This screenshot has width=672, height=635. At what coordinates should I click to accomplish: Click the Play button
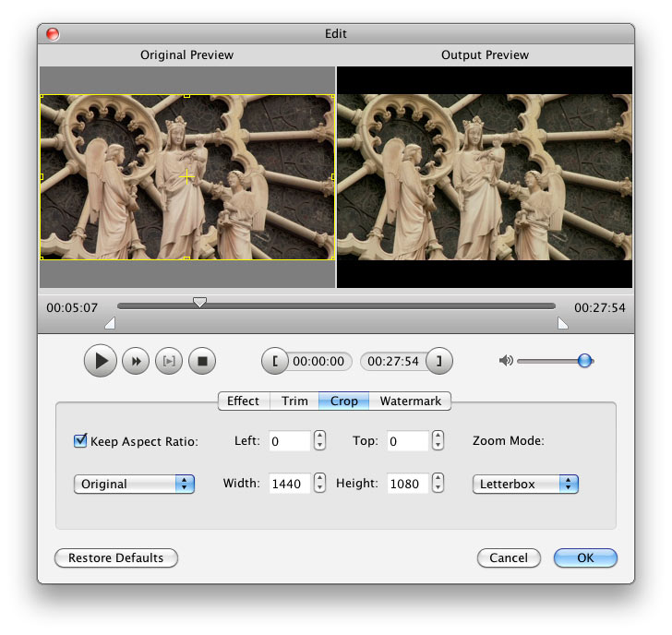(101, 361)
